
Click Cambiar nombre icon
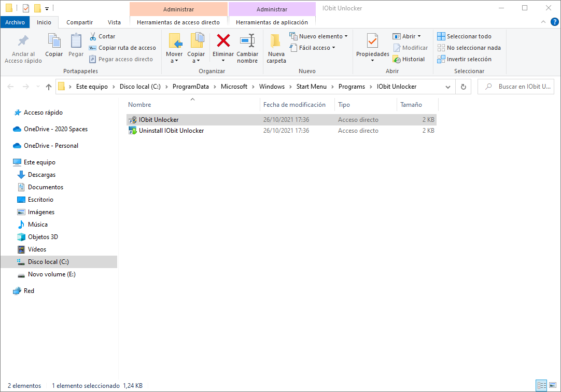(247, 40)
